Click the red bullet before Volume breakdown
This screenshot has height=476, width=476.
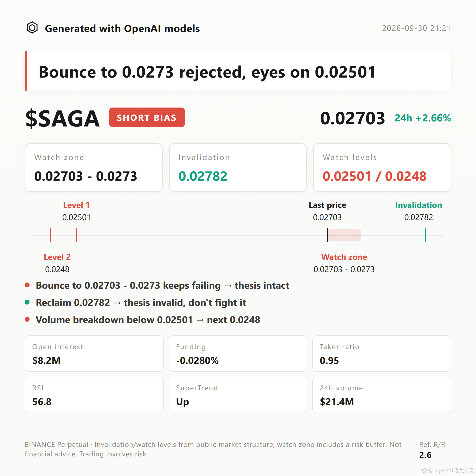coord(27,320)
